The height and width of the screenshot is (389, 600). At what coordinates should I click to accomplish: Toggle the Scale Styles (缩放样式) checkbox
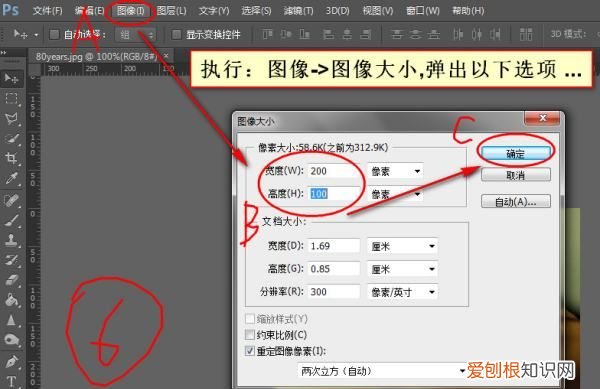coord(250,318)
